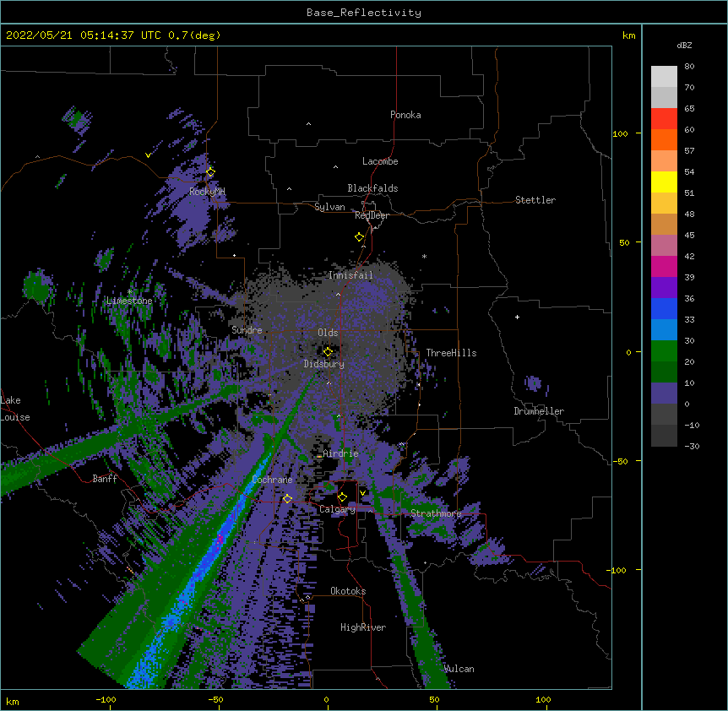
Task: Click the 50 tick label on bottom axis
Action: pos(434,699)
